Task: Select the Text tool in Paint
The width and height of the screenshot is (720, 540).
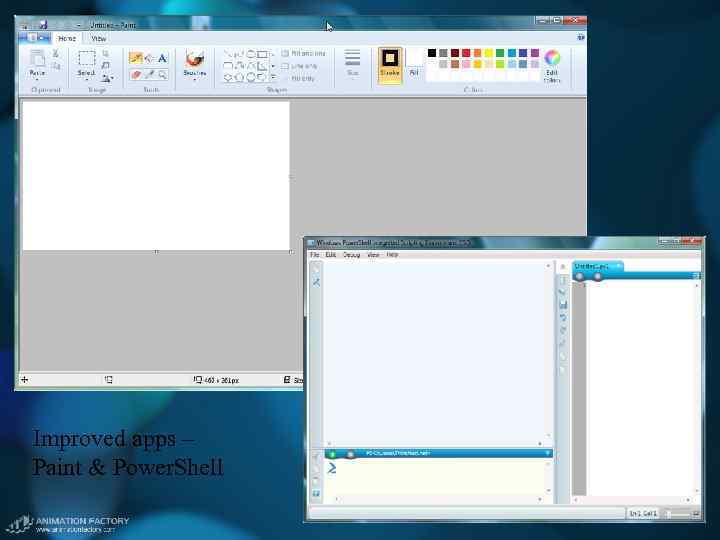Action: coord(162,58)
